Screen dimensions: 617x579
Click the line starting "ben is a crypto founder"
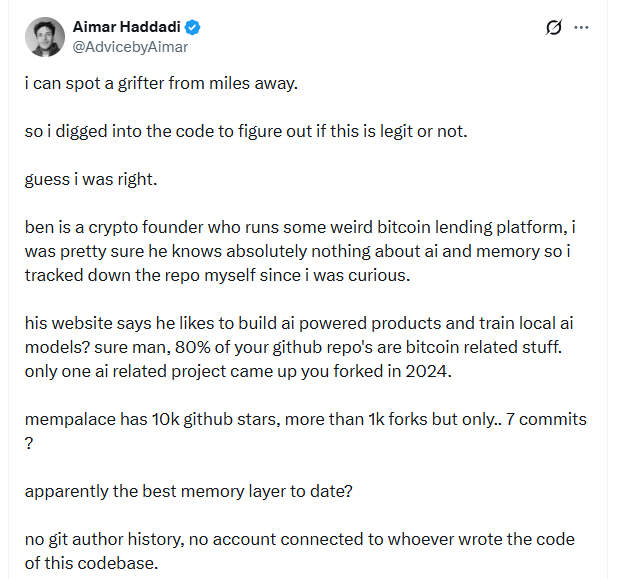(300, 228)
